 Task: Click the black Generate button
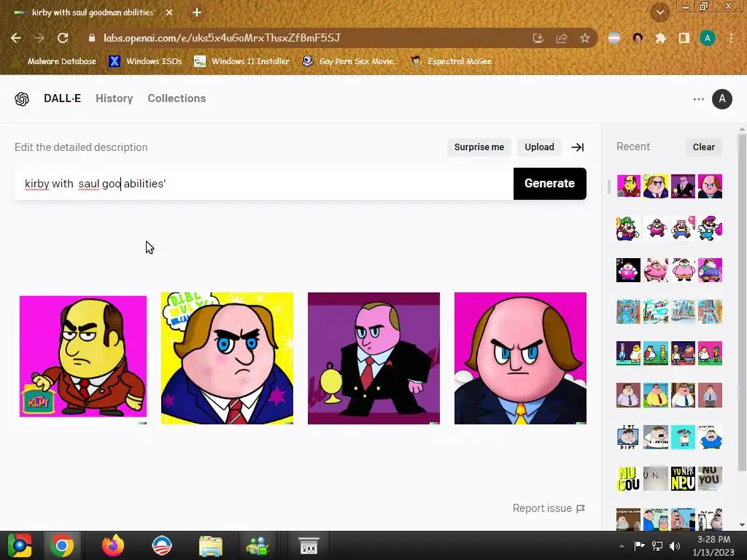550,183
